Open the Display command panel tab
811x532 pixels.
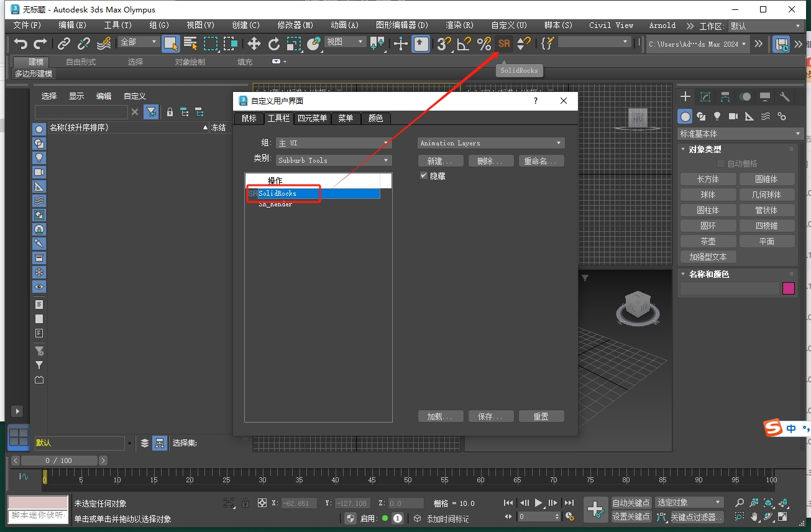pos(765,97)
